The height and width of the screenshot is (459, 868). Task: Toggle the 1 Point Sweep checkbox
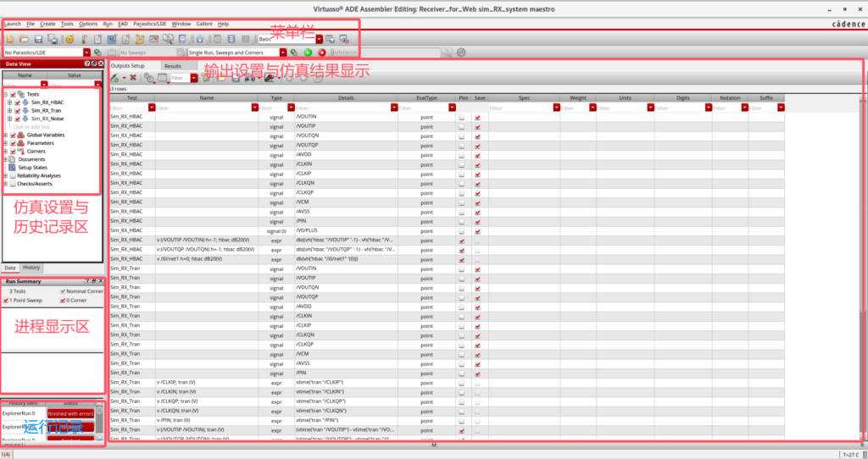[6, 301]
